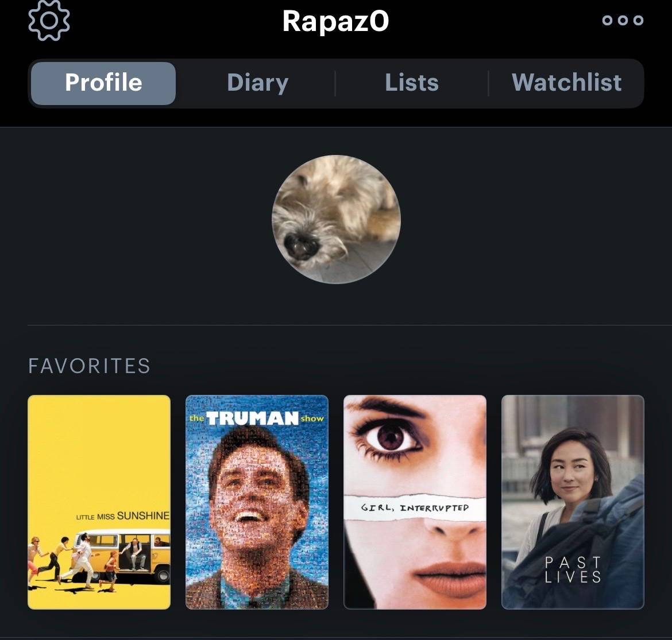
Task: Open the Little Miss Sunshine poster
Action: (x=99, y=502)
